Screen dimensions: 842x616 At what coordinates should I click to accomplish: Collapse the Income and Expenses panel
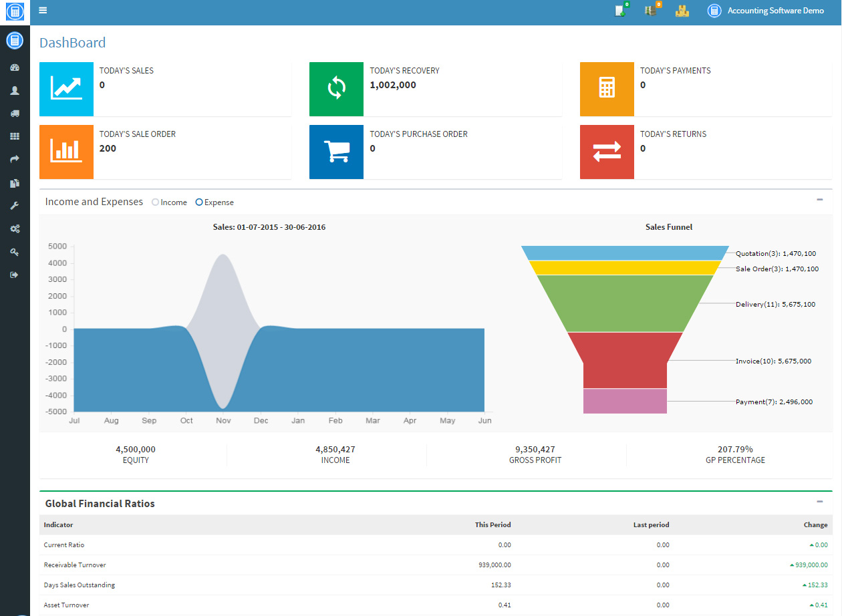point(820,200)
